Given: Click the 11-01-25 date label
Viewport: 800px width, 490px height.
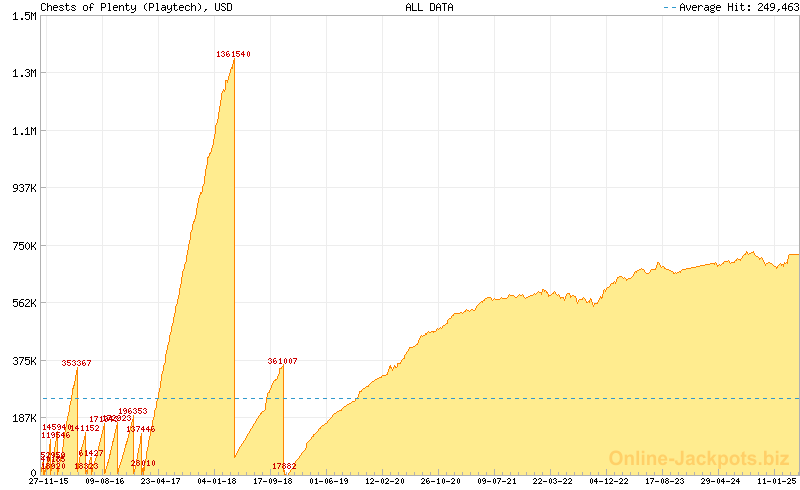Looking at the screenshot, I should [776, 481].
